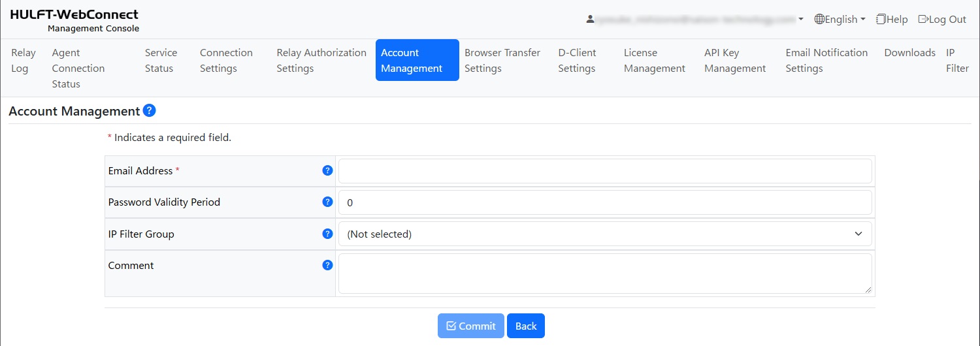The image size is (980, 346).
Task: Click the Password Validity Period help icon
Action: (x=328, y=202)
